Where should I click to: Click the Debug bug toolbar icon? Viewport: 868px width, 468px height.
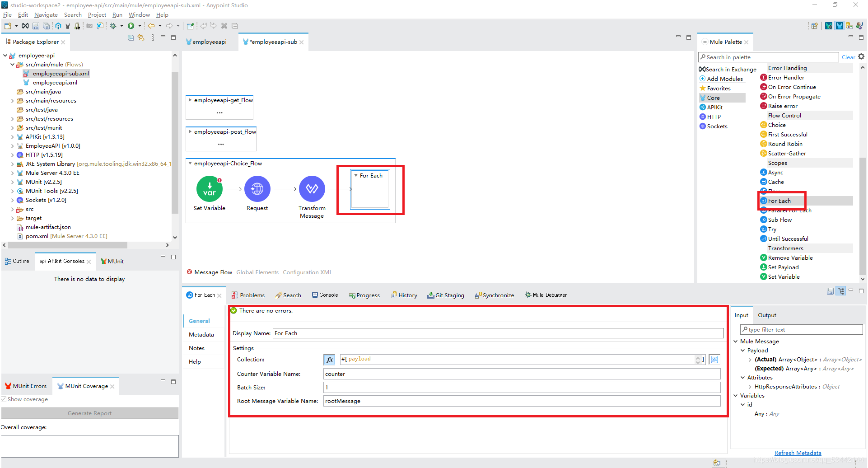tap(113, 26)
